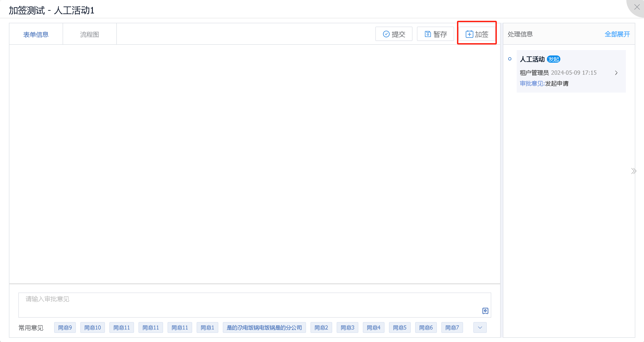644x342 pixels.
Task: Click the 暂存 save draft button
Action: click(436, 34)
